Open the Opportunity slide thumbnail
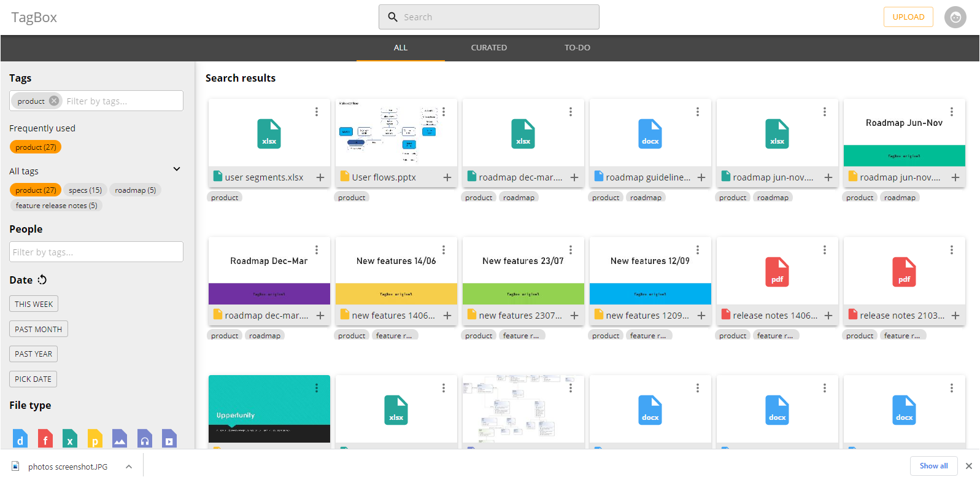This screenshot has height=477, width=980. click(269, 409)
